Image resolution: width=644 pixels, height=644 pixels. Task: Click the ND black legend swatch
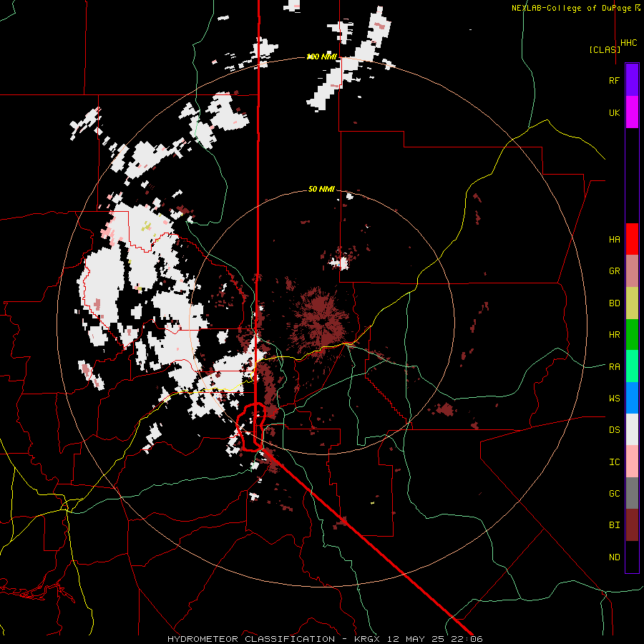pos(632,557)
